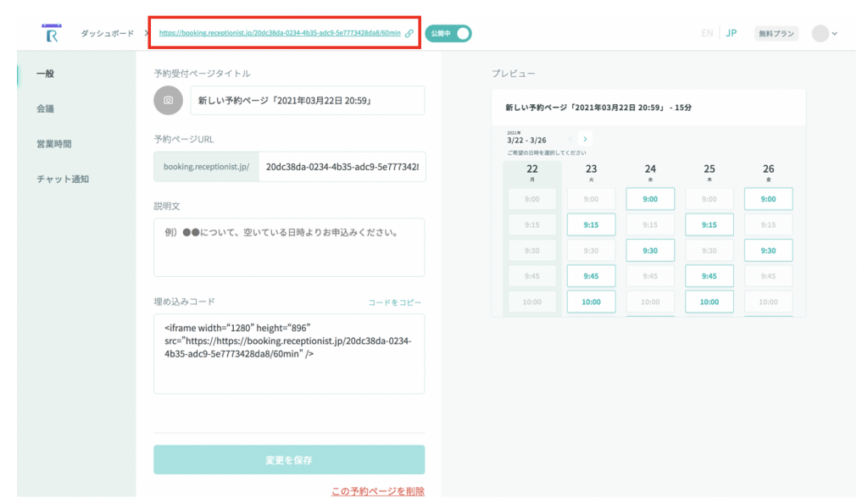Toggle the 公開中 publish switch
Screen dimensions: 868x504
pyautogui.click(x=448, y=33)
